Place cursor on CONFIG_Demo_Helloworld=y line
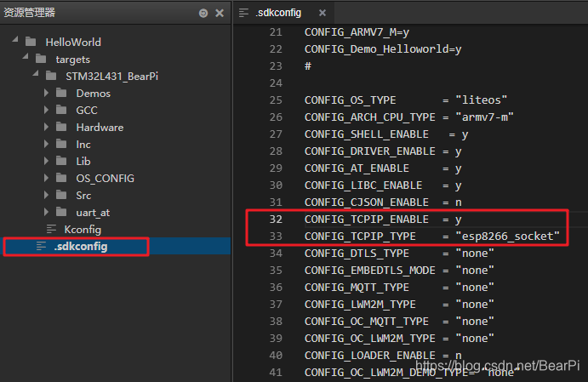Screen dimensions: 588x382 pos(383,49)
